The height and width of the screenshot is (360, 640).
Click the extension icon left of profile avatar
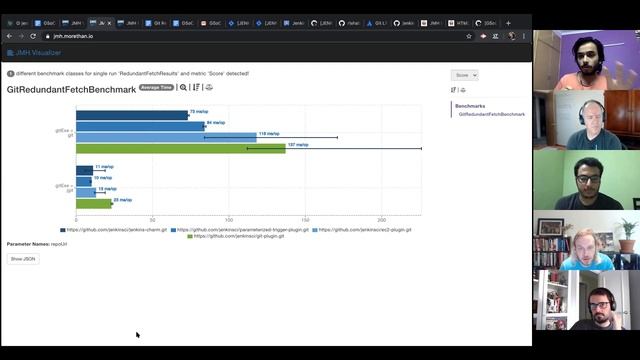(x=496, y=36)
